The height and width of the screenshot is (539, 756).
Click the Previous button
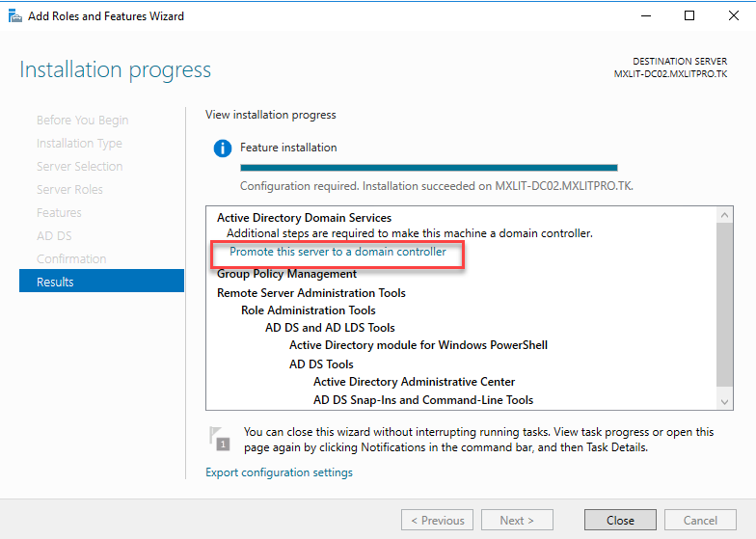pos(438,521)
